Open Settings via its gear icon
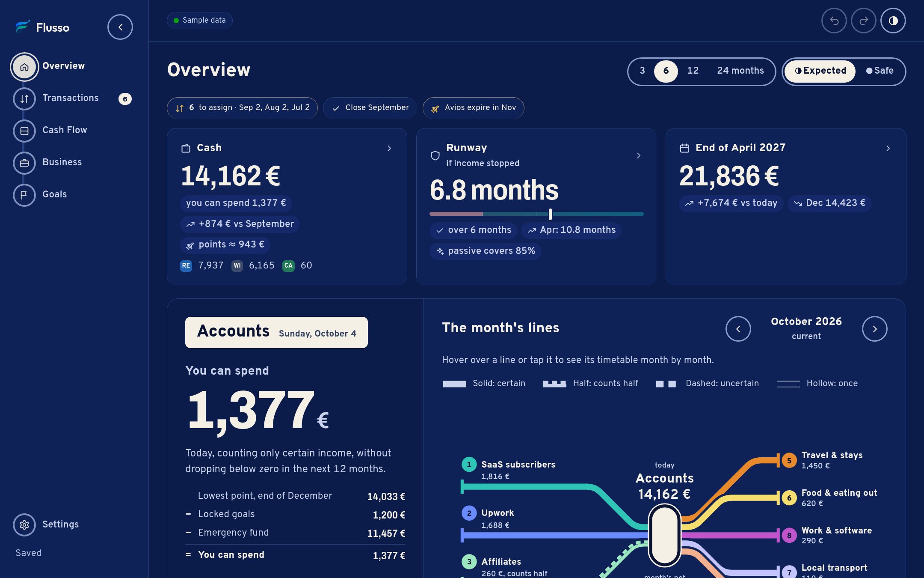 (24, 525)
